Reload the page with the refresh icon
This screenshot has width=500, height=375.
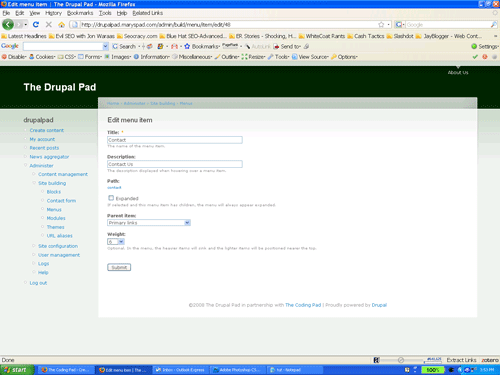[x=36, y=24]
